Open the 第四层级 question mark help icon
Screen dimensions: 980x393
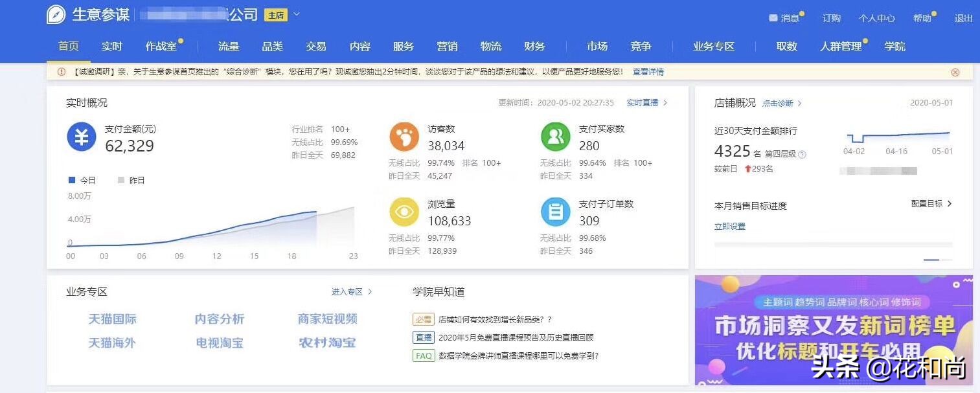coord(801,153)
